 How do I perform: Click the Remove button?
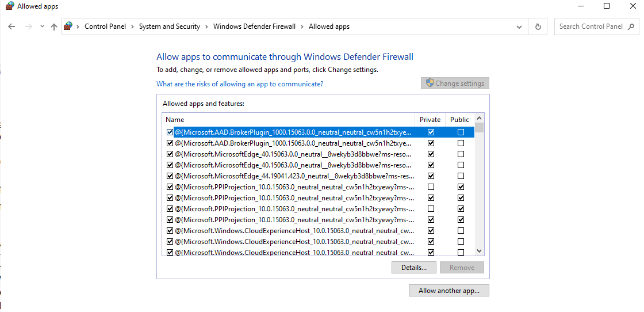pos(462,268)
